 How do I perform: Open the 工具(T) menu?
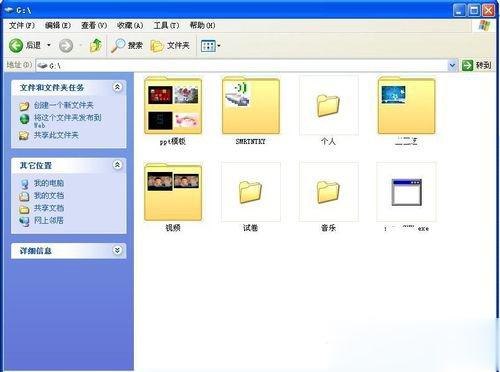(x=166, y=25)
